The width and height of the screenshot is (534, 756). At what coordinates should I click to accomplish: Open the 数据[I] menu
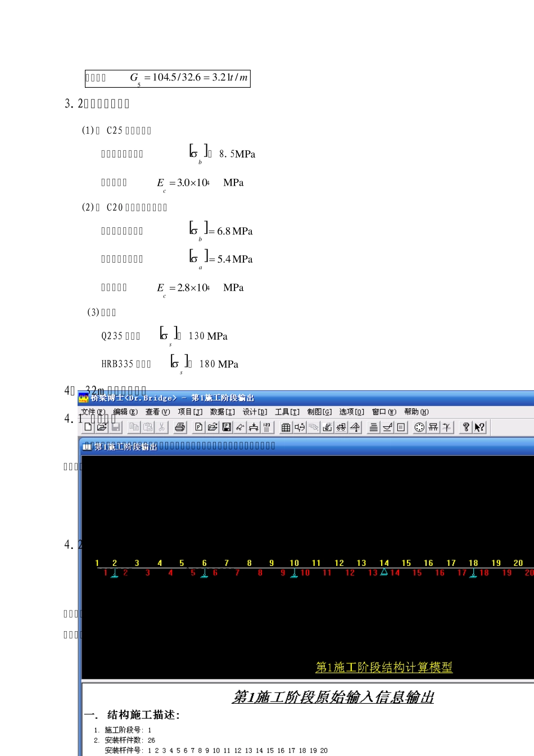(x=223, y=412)
